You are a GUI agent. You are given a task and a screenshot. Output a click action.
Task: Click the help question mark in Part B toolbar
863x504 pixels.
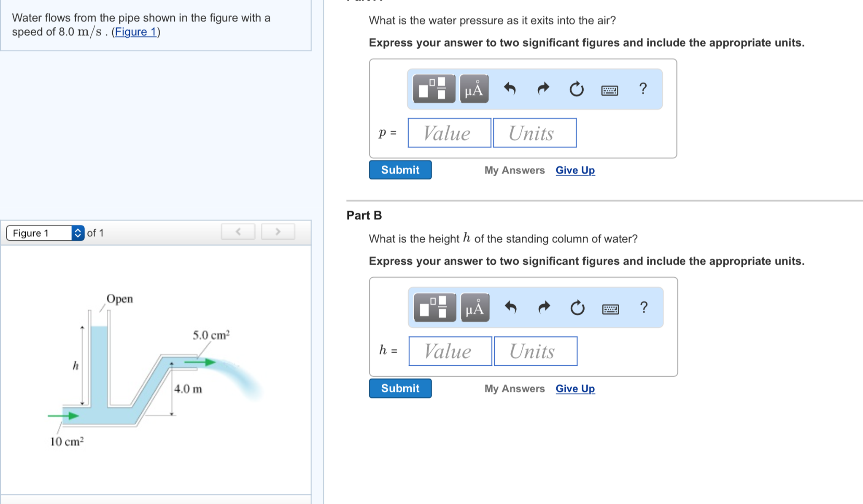click(643, 308)
